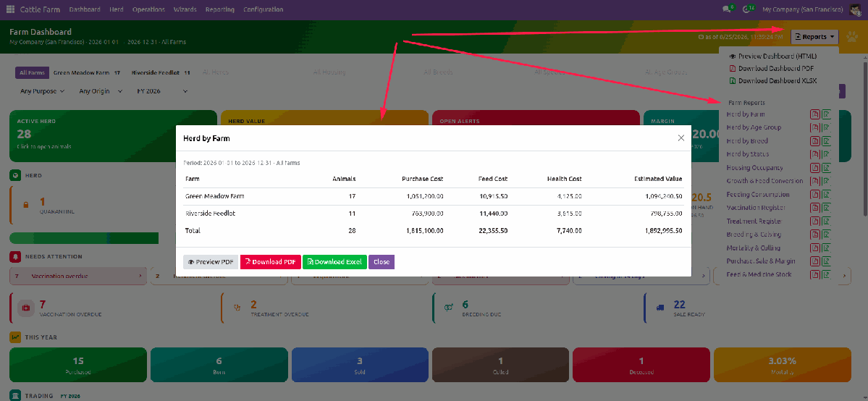Click the 15 Purchased tile

point(79,365)
